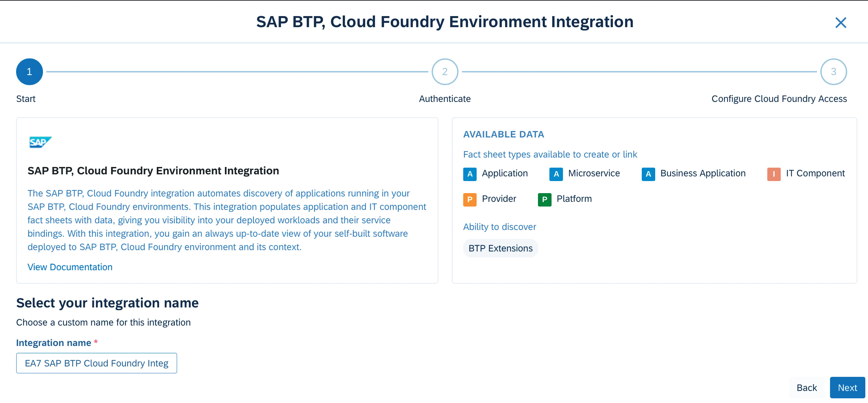The image size is (868, 403).
Task: Click the Application fact sheet icon
Action: (470, 174)
